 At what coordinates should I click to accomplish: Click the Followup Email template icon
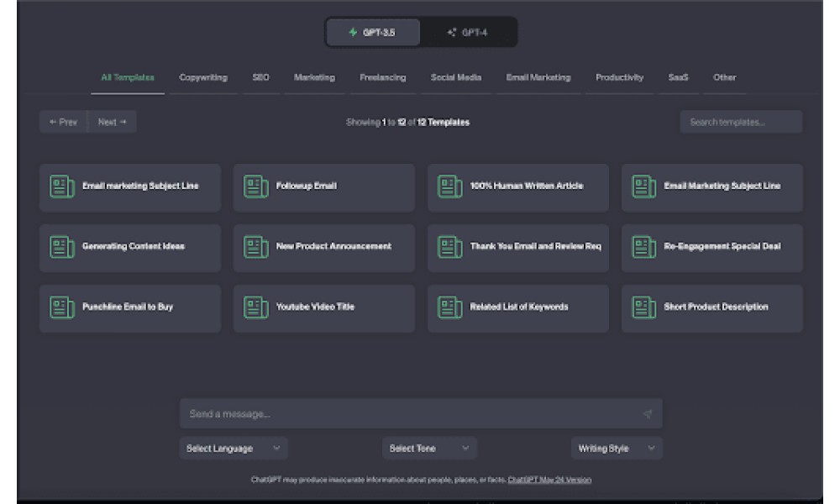255,187
